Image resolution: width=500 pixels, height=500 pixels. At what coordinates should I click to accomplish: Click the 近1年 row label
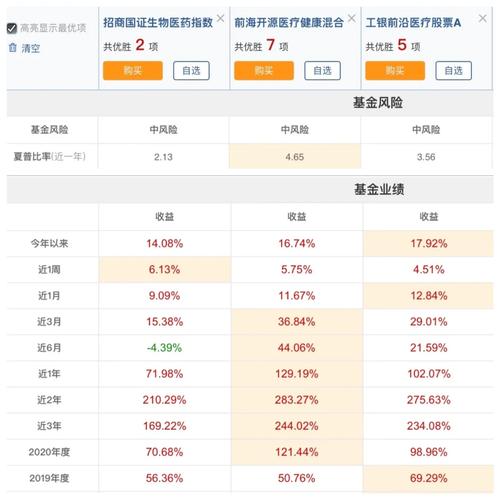[x=49, y=374]
